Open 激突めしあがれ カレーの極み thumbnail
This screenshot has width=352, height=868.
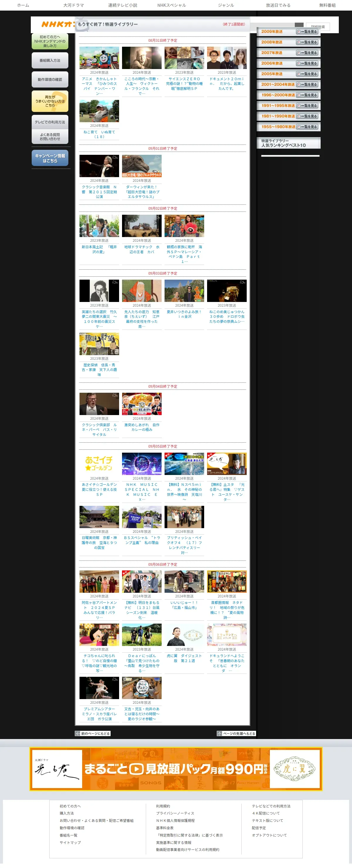tap(142, 404)
